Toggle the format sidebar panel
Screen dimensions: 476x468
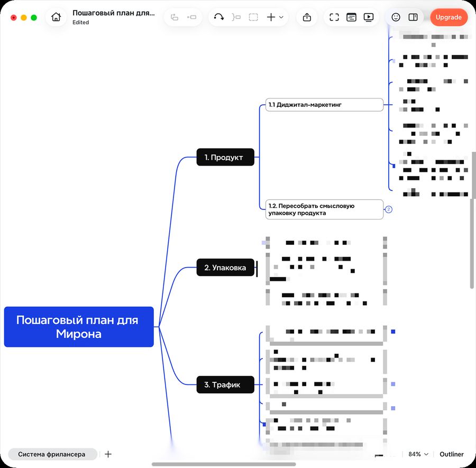click(413, 17)
